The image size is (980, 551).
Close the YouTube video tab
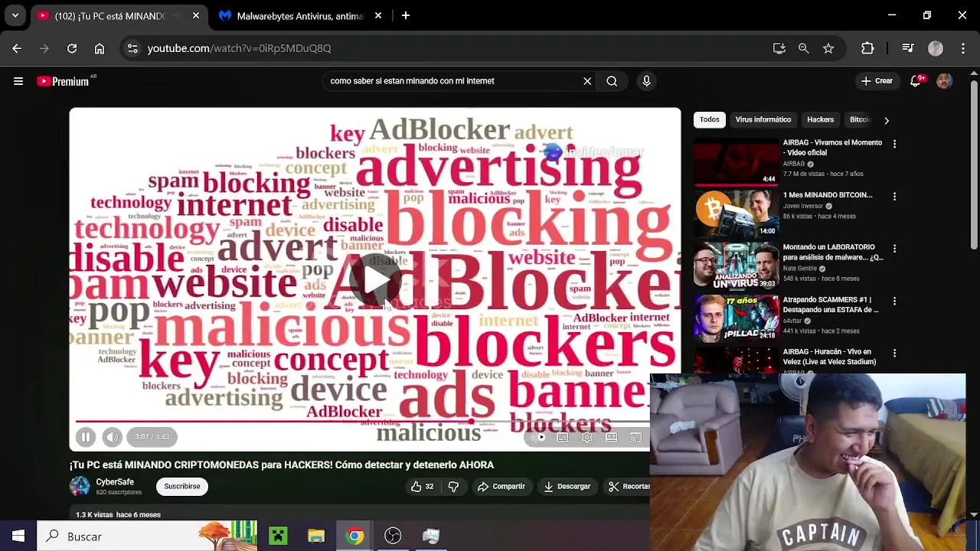coord(196,16)
